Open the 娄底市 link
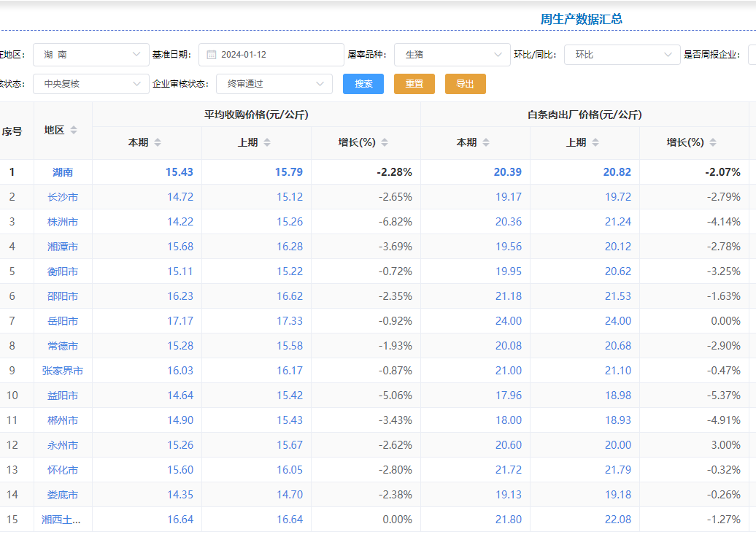The height and width of the screenshot is (540, 756). point(63,495)
